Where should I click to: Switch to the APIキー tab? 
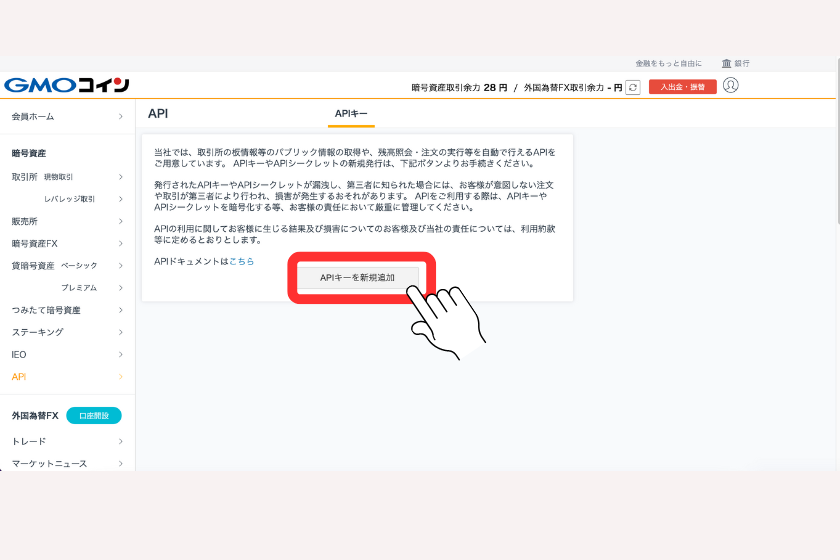[351, 114]
